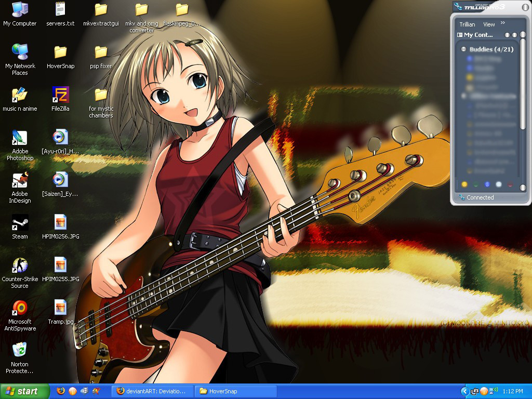Click the taskbar clock showing 1:12 PM
This screenshot has height=399, width=532.
(x=513, y=391)
